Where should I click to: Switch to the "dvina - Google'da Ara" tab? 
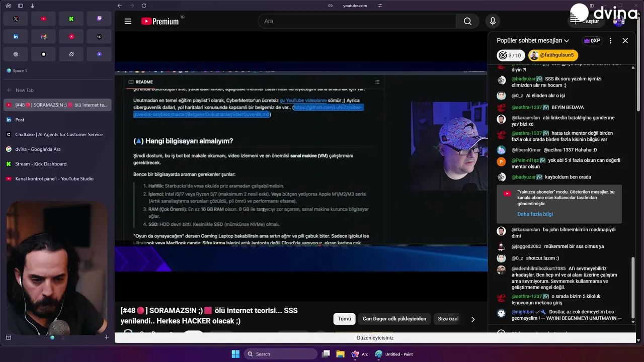pyautogui.click(x=57, y=149)
